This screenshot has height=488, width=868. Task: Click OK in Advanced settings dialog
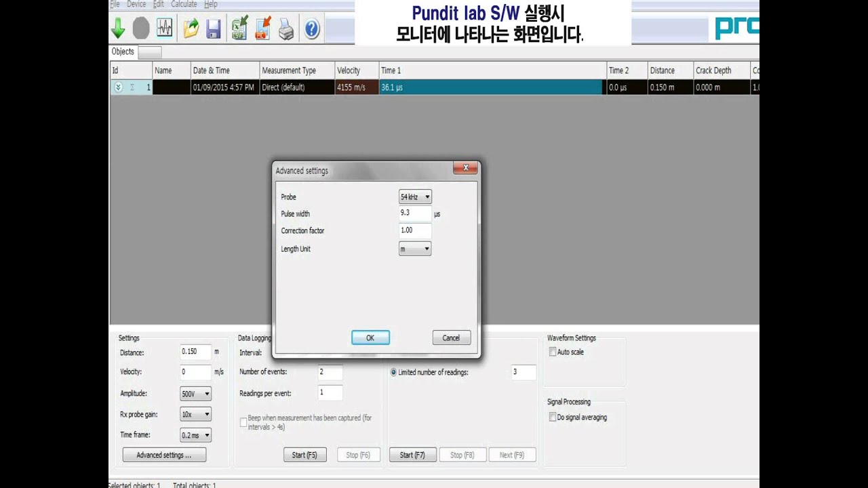click(x=370, y=338)
